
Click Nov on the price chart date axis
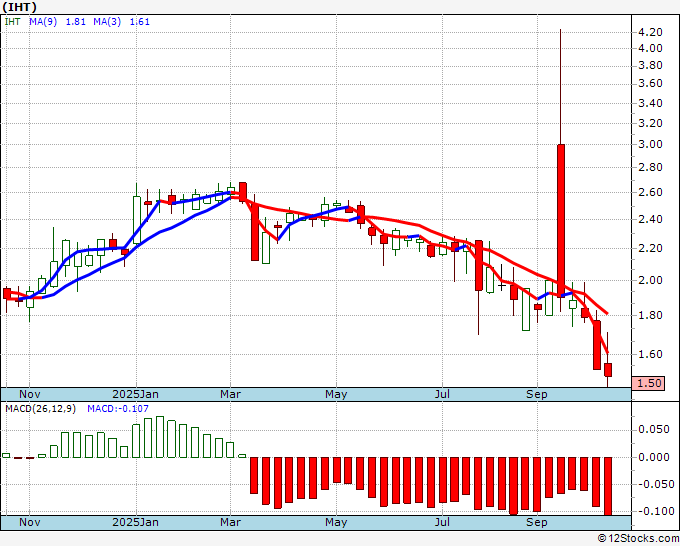coord(30,394)
